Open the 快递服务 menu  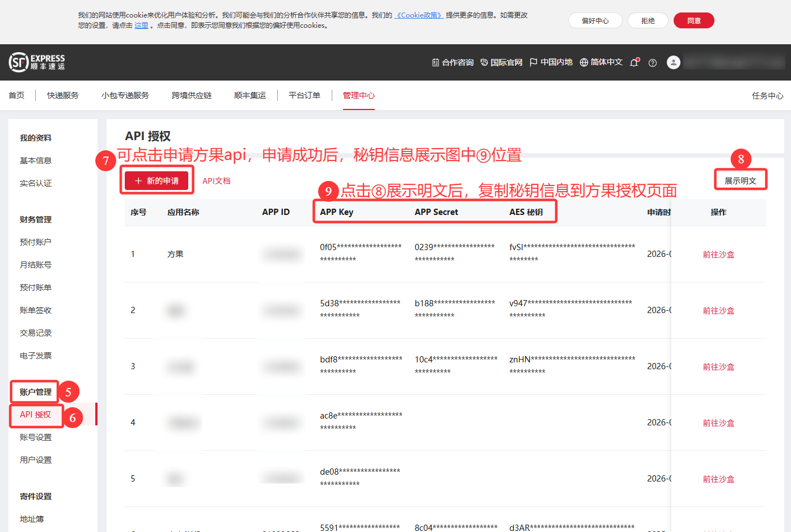point(63,95)
